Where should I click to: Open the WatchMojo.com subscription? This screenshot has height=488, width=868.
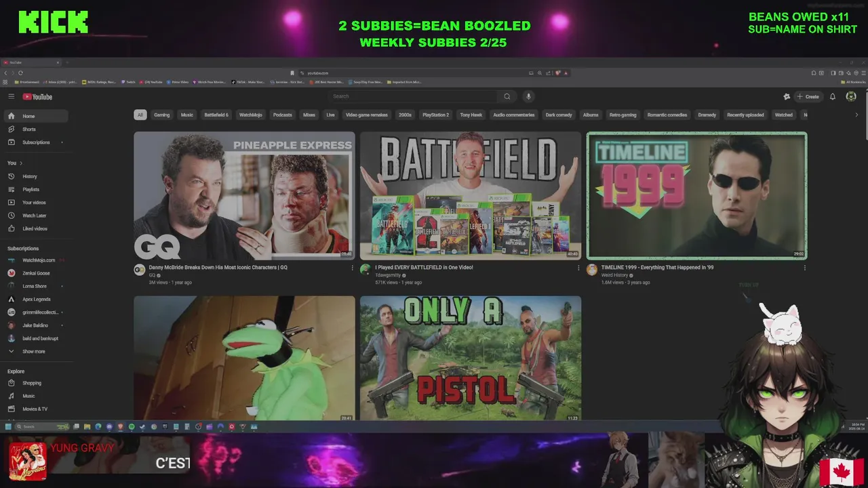[x=35, y=260]
